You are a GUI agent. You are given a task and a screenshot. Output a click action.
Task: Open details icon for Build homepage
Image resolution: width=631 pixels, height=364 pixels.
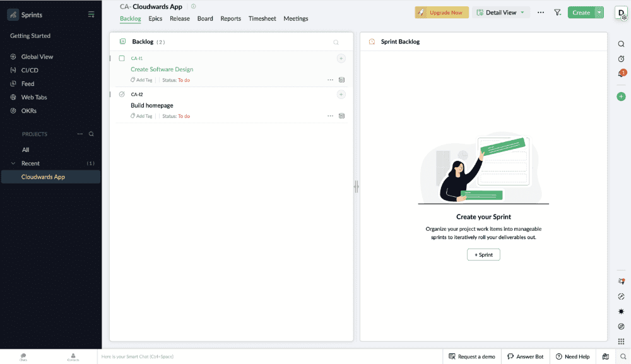(x=341, y=116)
